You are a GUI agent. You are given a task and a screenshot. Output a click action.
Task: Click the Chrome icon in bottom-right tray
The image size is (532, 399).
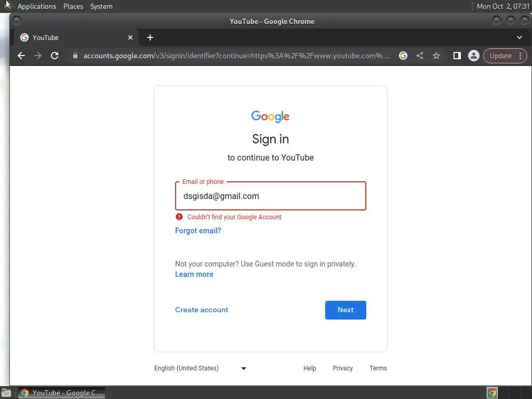click(493, 393)
